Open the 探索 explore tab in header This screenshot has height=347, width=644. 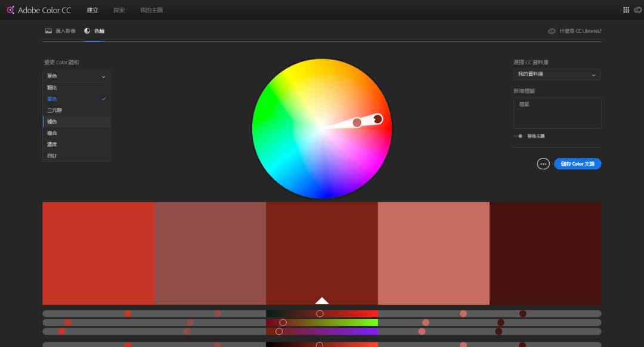pyautogui.click(x=119, y=10)
